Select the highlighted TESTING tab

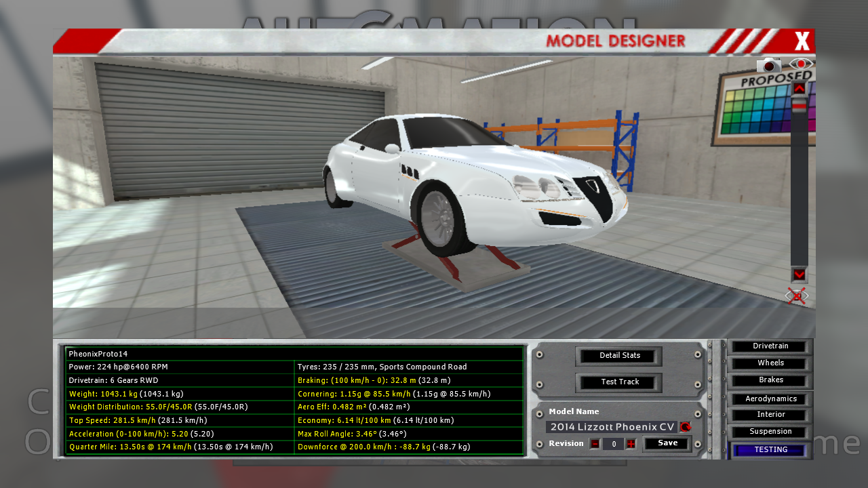pyautogui.click(x=770, y=450)
